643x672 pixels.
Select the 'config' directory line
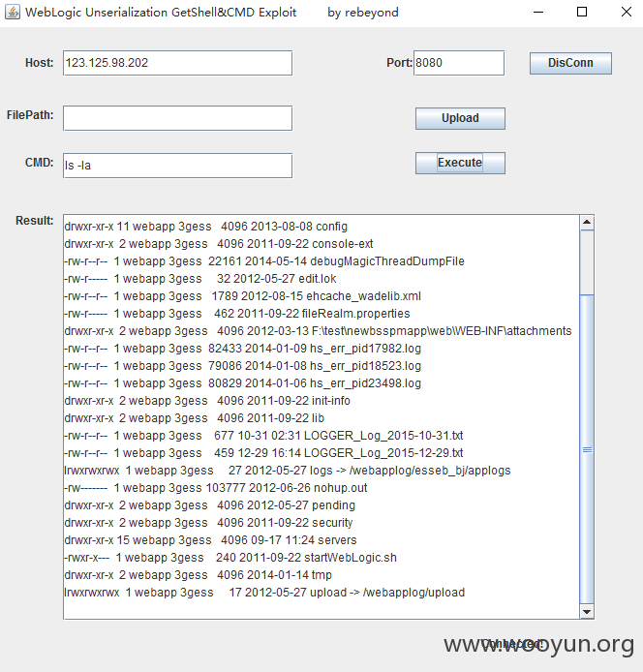205,227
